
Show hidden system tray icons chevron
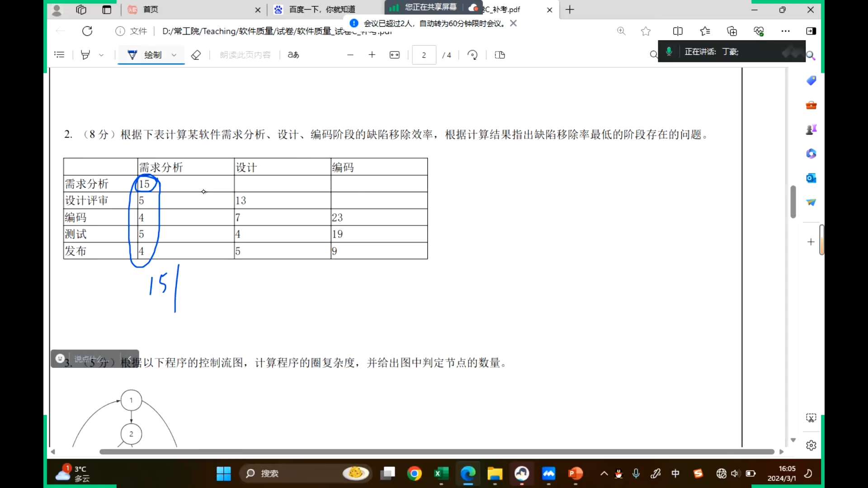(x=604, y=474)
